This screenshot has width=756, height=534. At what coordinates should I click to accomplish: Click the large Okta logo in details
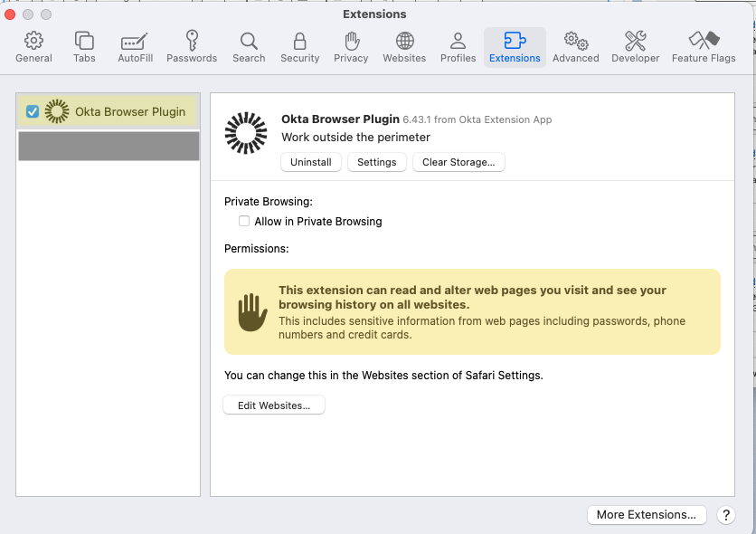pos(246,133)
